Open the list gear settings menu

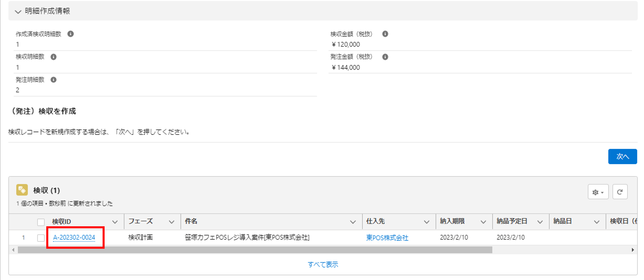[598, 192]
